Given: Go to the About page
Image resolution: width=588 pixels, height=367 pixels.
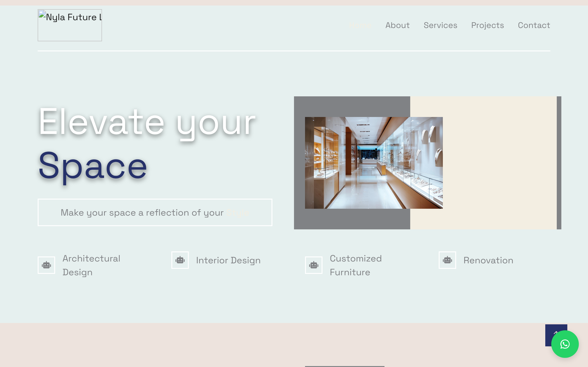Looking at the screenshot, I should click(398, 25).
